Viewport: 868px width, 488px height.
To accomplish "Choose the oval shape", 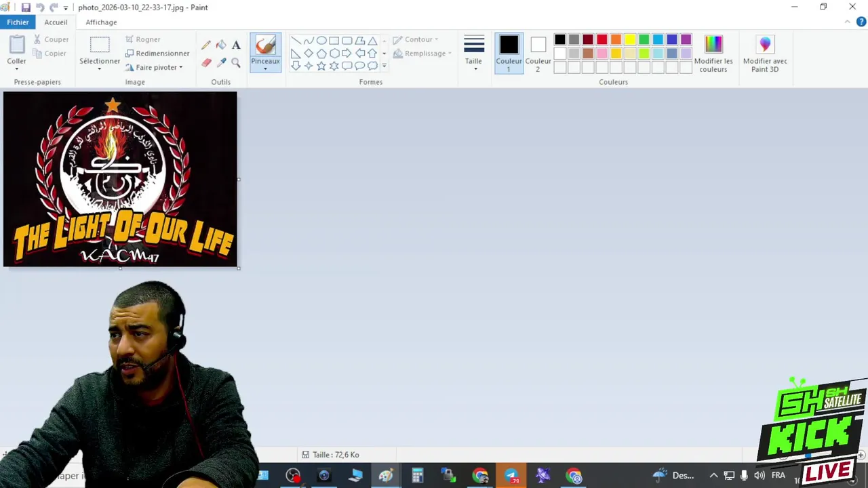I will 321,41.
